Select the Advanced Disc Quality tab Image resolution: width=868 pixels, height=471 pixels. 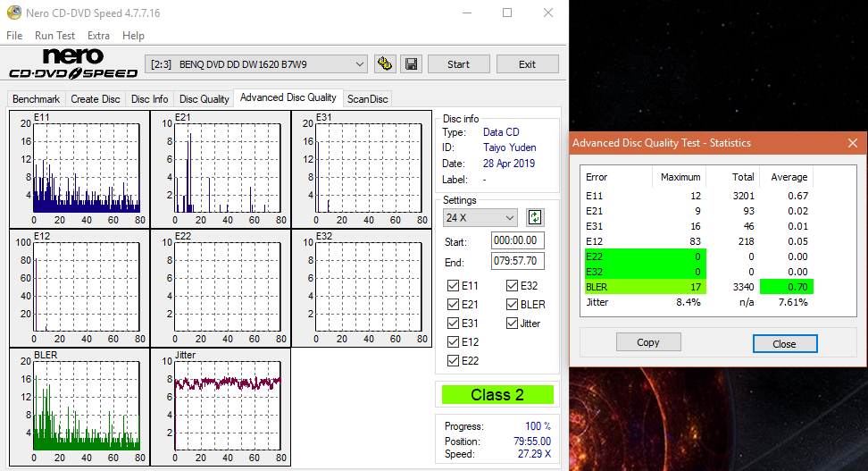pyautogui.click(x=288, y=97)
